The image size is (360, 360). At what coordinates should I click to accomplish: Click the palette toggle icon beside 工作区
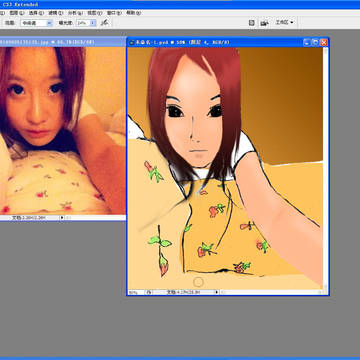tap(265, 23)
